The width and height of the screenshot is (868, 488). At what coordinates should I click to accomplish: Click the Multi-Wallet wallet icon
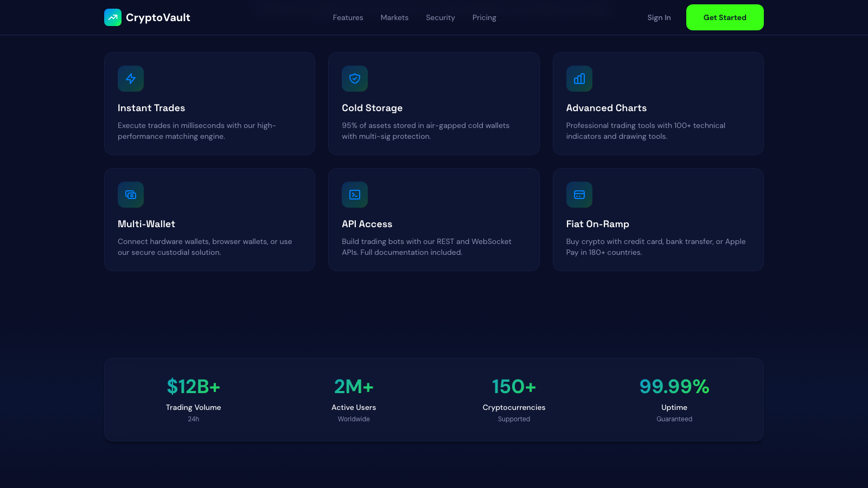click(x=131, y=195)
